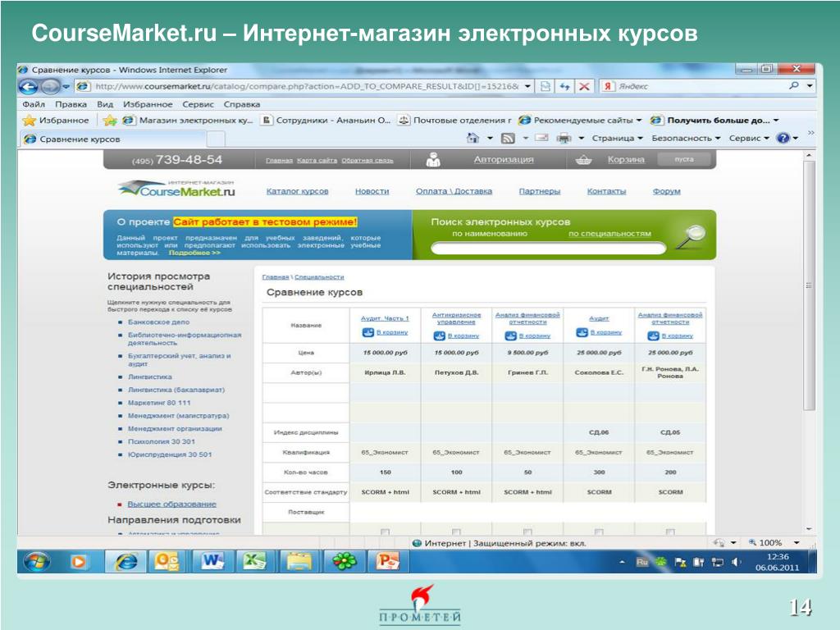Image resolution: width=840 pixels, height=630 pixels.
Task: Open the Избранное menu
Action: tap(148, 104)
